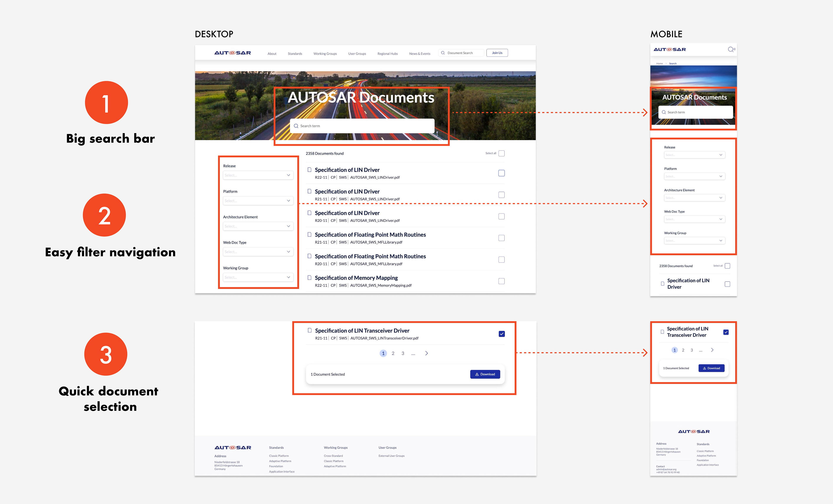This screenshot has width=833, height=504.
Task: Go to page 3 in desktop pagination
Action: 403,353
